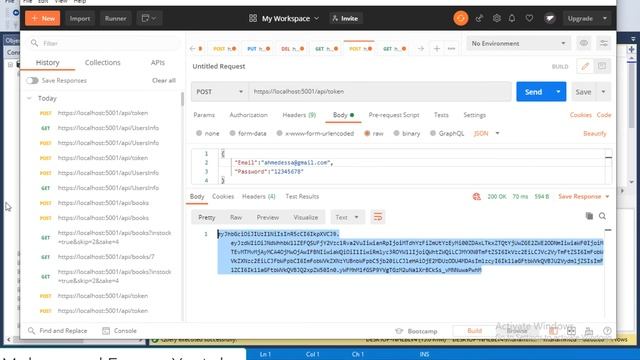Image resolution: width=640 pixels, height=360 pixels.
Task: Click the help question mark icon
Action: pos(607,331)
